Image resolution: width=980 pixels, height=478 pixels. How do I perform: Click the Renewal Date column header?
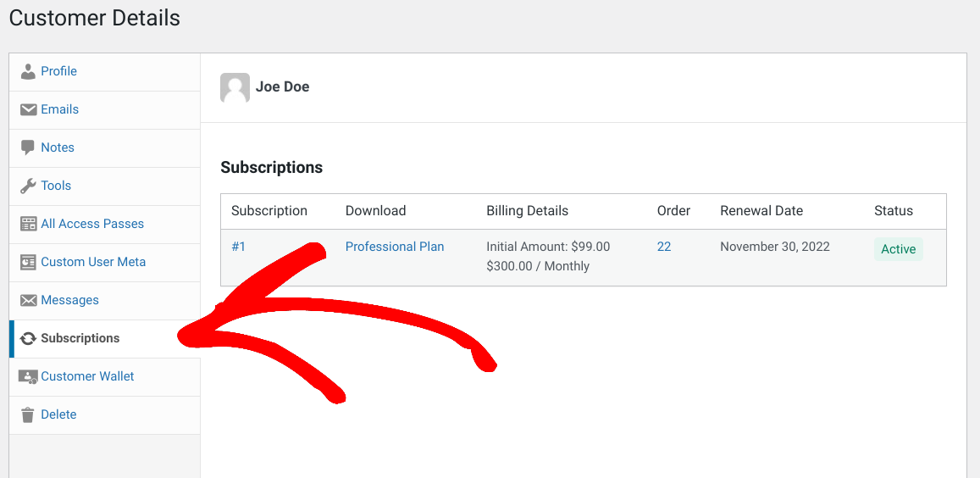point(761,211)
